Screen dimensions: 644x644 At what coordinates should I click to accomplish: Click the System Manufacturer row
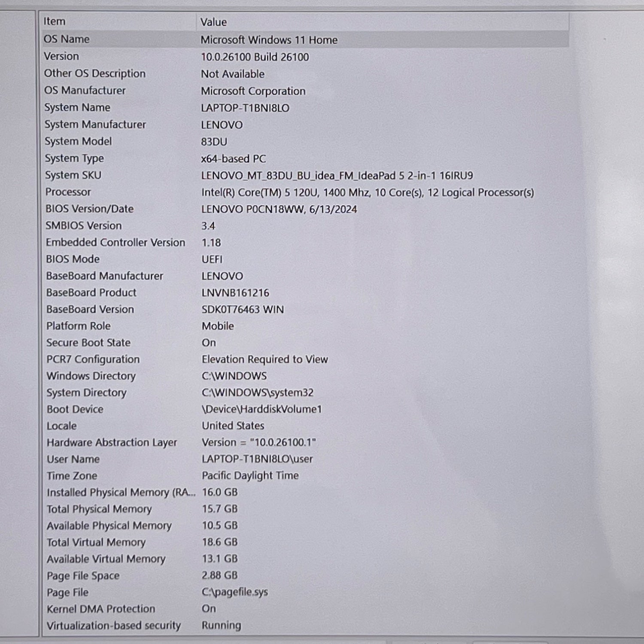95,125
